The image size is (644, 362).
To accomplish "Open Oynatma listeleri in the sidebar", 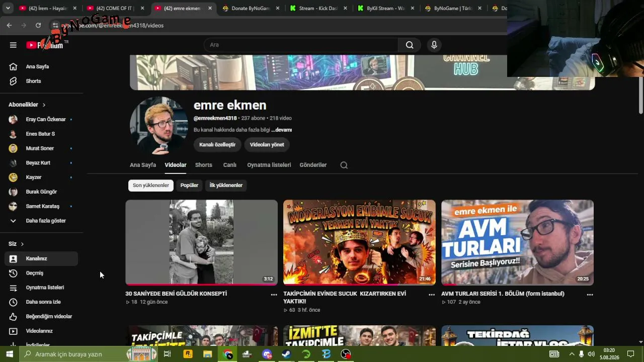I will pos(41,288).
